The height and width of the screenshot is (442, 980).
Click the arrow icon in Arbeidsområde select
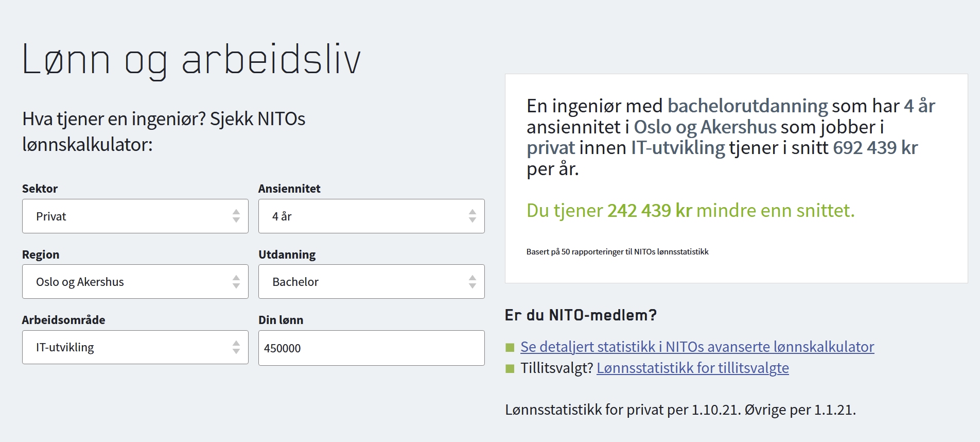coord(236,347)
